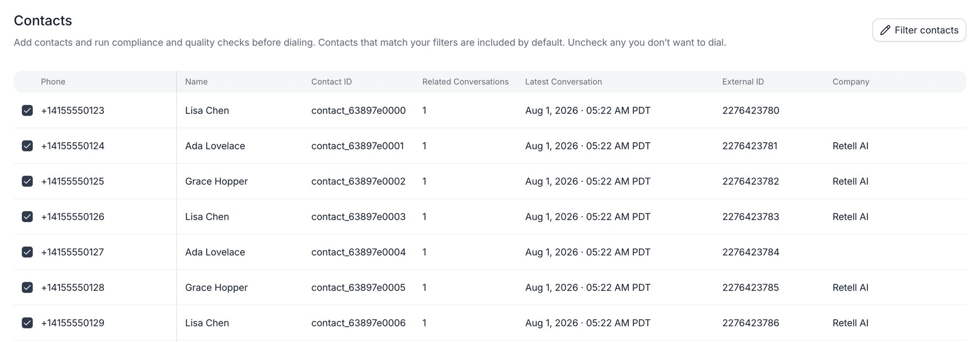Image resolution: width=980 pixels, height=342 pixels.
Task: Click Ada Lovelace in contact_63897e0001 row
Action: tap(215, 146)
